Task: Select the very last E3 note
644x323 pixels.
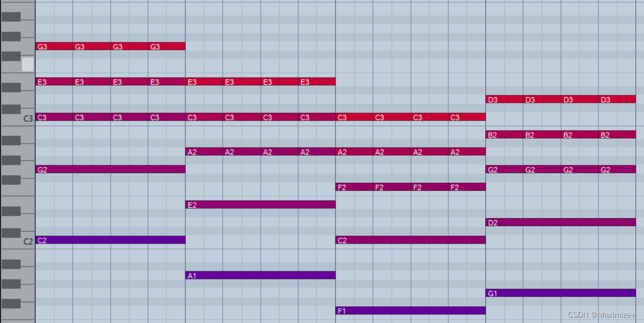Action: pyautogui.click(x=317, y=82)
